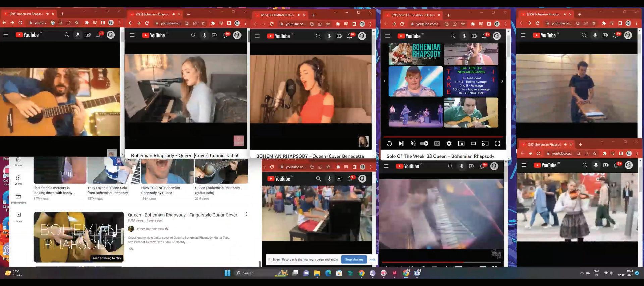Reload the page in bearded guitarist window
Image resolution: width=644 pixels, height=286 pixels.
click(x=20, y=23)
